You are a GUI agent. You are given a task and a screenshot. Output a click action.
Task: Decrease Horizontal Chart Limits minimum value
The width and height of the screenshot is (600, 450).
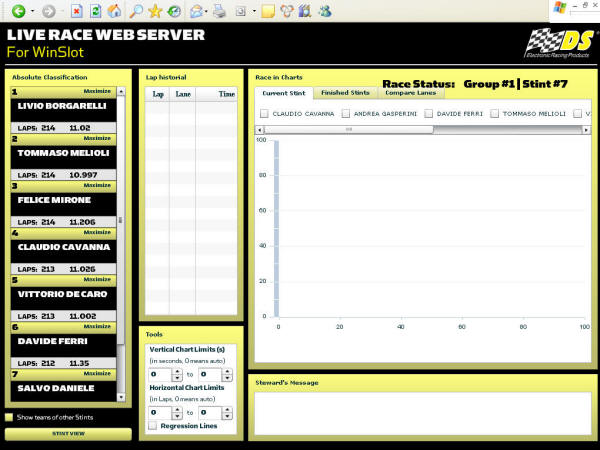click(177, 416)
